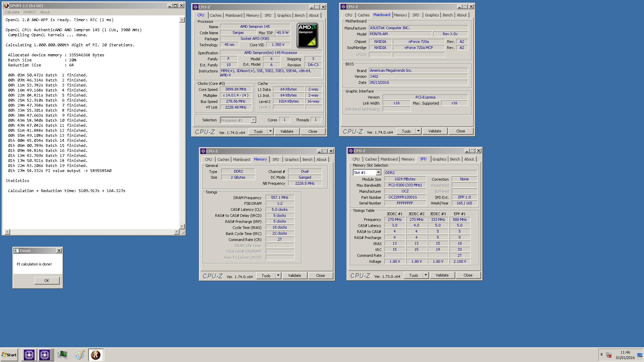644x362 pixels.
Task: Click Close button in Memory window
Action: coord(320,276)
